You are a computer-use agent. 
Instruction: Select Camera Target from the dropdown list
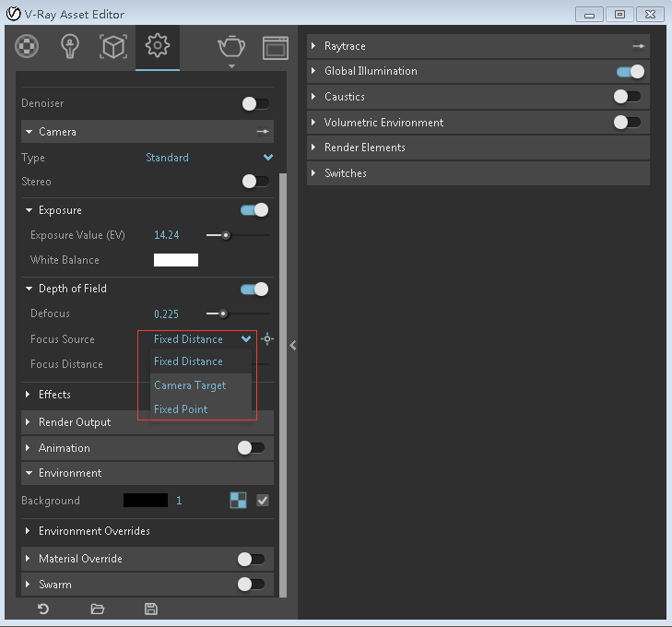point(190,385)
